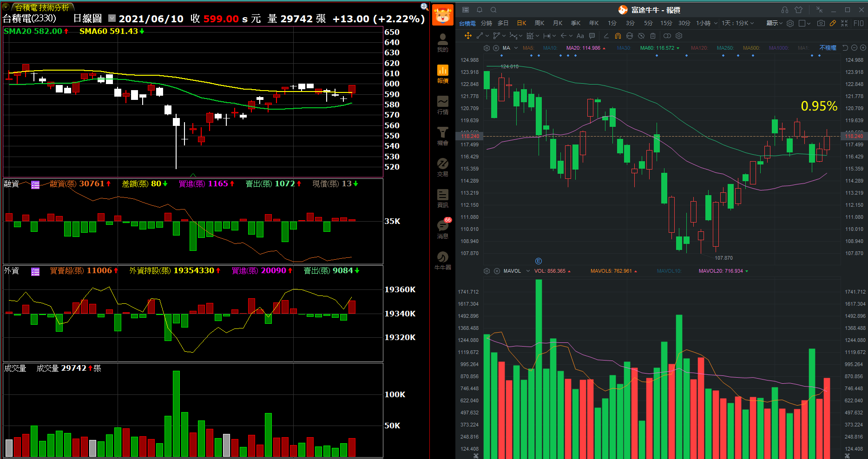Viewport: 868px width, 459px height.
Task: Open the 我的 profile sidebar icon
Action: point(442,42)
